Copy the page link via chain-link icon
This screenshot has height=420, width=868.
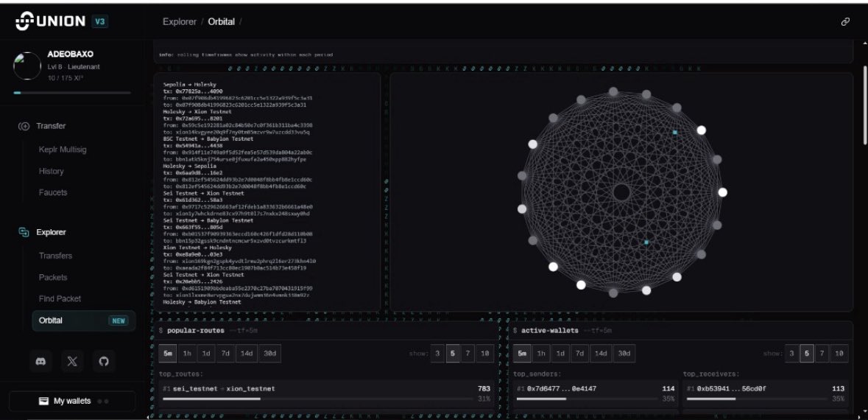click(845, 22)
